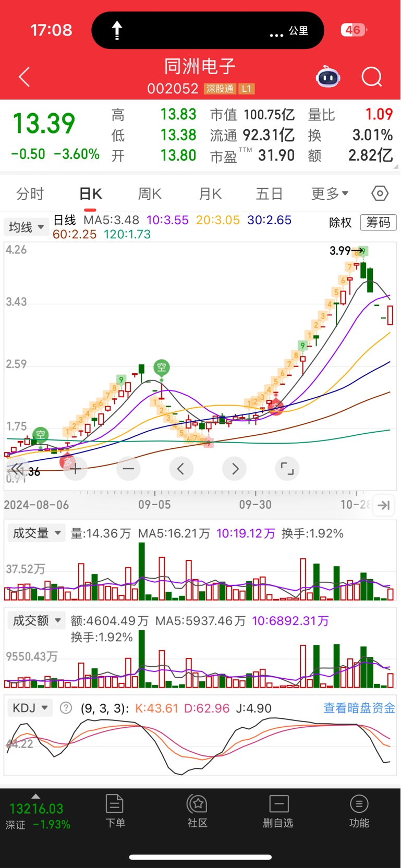Zoom in chart with plus button

coord(76,469)
